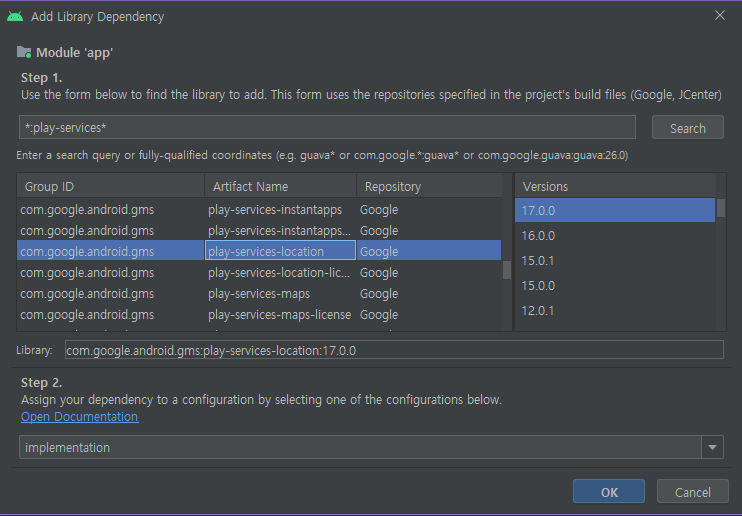Expand the implementation configuration dropdown arrow
Viewport: 742px width, 516px height.
(x=712, y=447)
